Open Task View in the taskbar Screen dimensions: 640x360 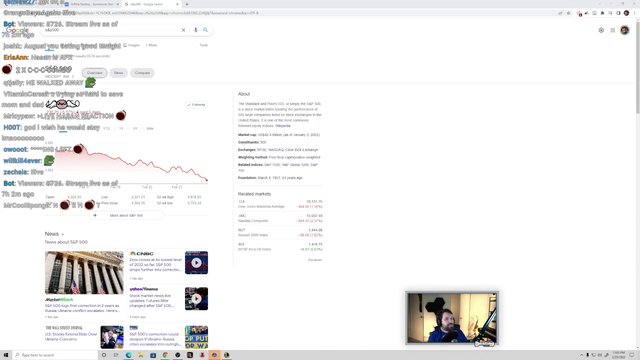tap(116, 355)
